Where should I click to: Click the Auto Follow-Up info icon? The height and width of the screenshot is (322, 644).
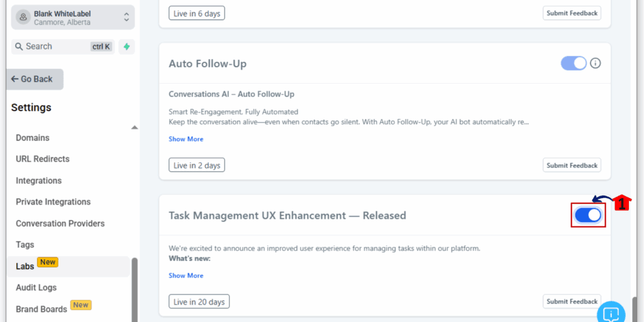click(595, 64)
